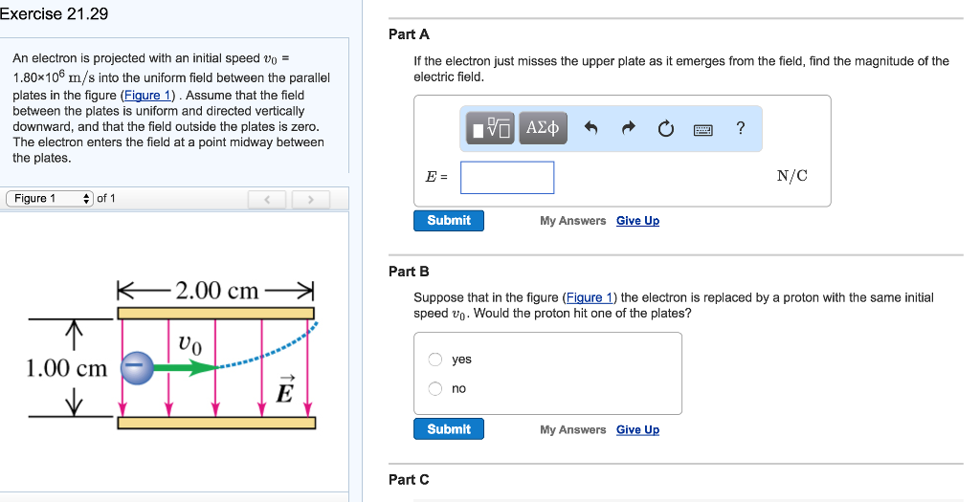Click the parallel plates figure image
Image resolution: width=980 pixels, height=502 pixels.
coord(172,356)
